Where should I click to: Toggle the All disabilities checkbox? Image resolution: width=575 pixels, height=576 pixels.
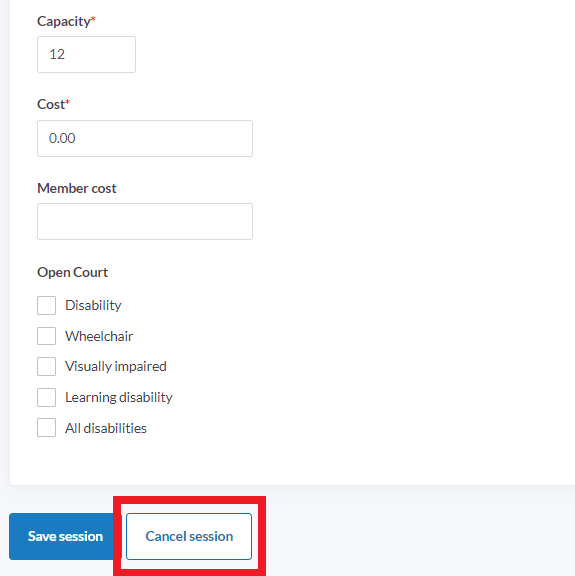pos(46,428)
